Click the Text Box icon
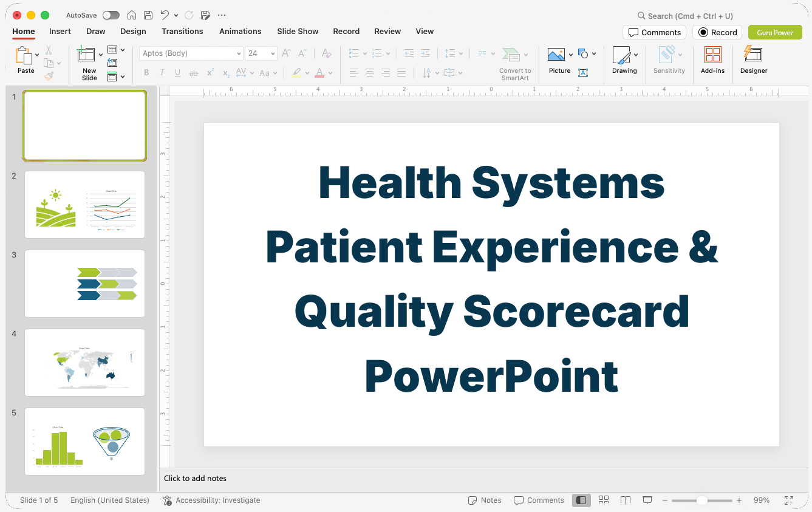Image resolution: width=812 pixels, height=512 pixels. (x=583, y=73)
